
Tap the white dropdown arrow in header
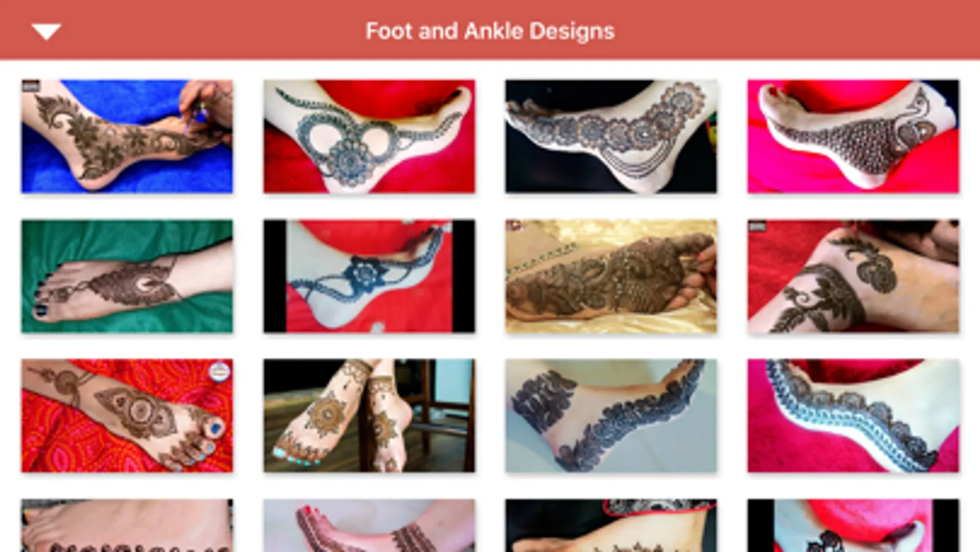coord(46,31)
